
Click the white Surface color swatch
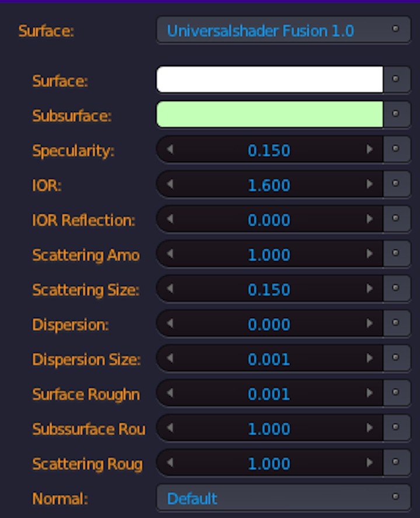tap(268, 80)
